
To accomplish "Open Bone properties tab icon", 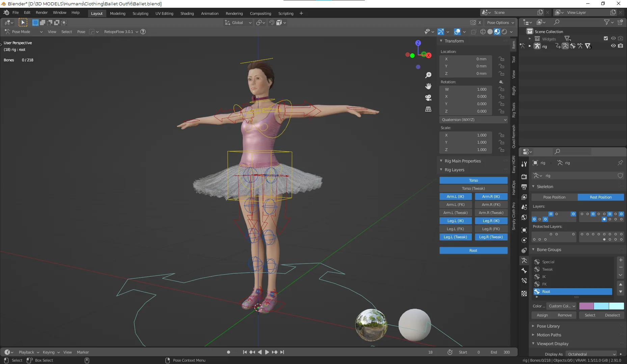I will coord(524,270).
